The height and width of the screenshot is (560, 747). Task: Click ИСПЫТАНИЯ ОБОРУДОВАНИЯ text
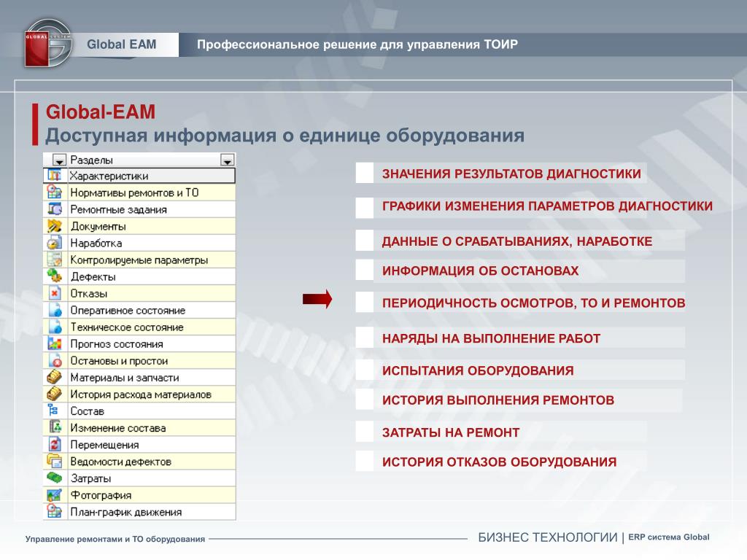click(478, 370)
